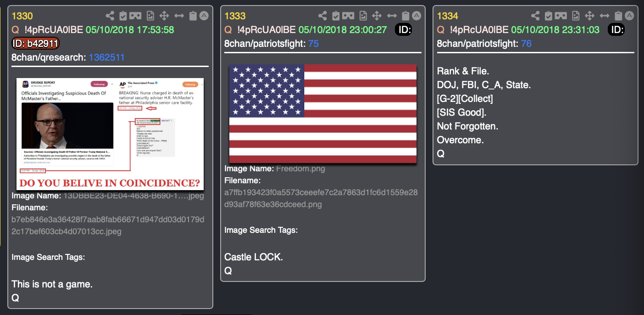Click the ID: b42911 badge
644x315 pixels.
(x=35, y=44)
